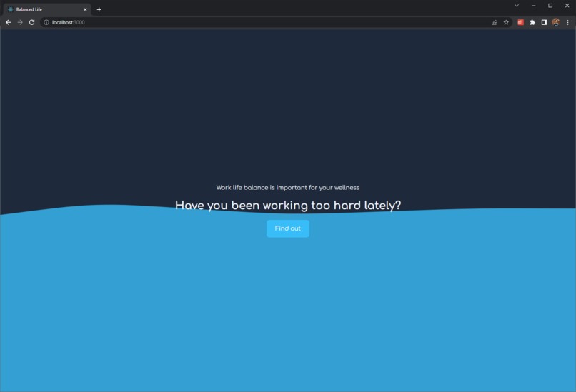
Task: Reload the localhost page
Action: [x=32, y=22]
